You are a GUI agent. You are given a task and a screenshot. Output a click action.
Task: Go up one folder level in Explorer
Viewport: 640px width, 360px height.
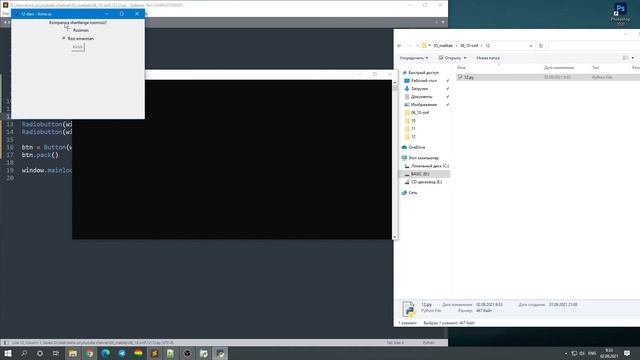pos(418,46)
